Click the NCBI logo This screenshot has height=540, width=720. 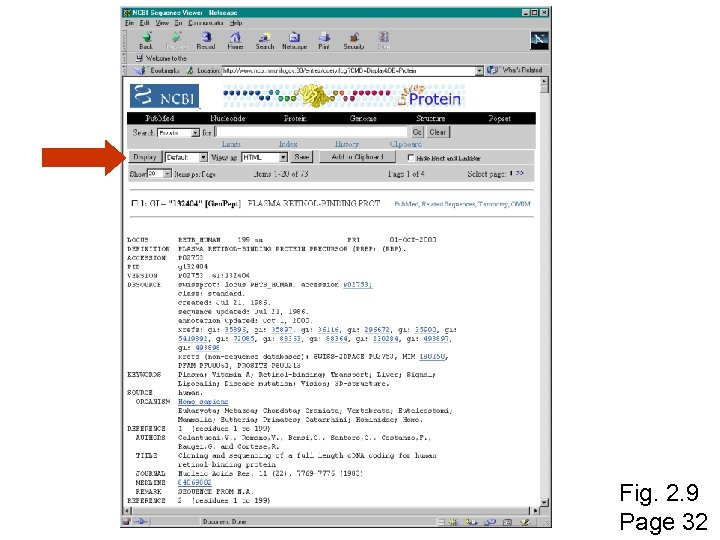[x=164, y=96]
